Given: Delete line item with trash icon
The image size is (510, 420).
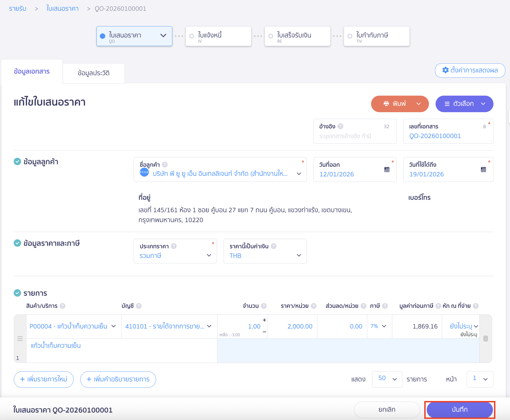Looking at the screenshot, I should click(x=485, y=338).
